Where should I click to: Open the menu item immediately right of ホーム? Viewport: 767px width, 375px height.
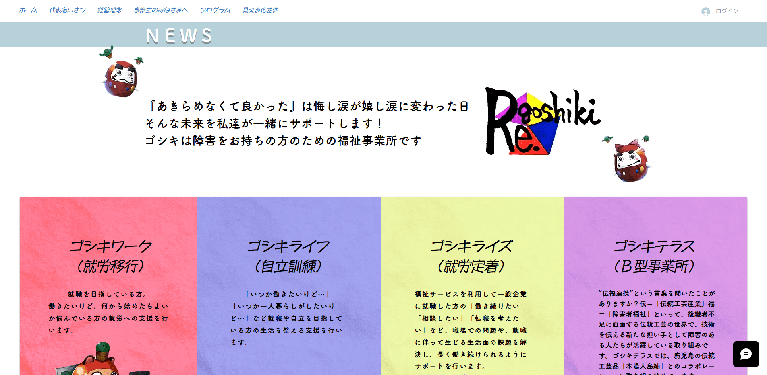coord(67,10)
